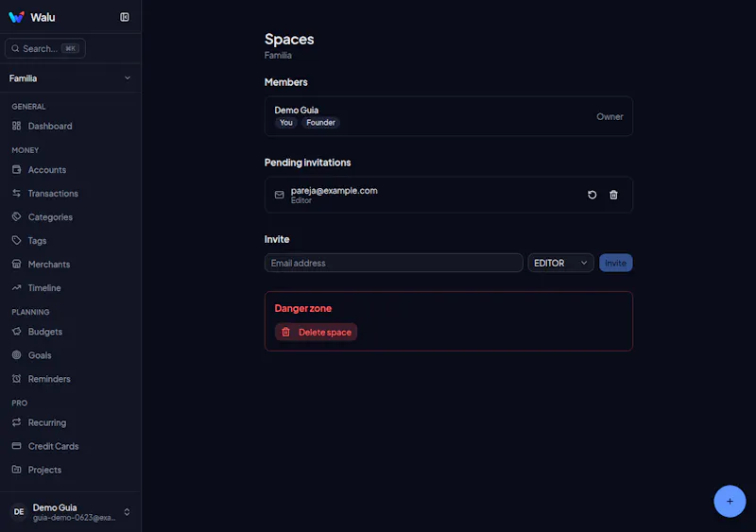Click the blue plus floating button
This screenshot has width=756, height=532.
[x=730, y=501]
